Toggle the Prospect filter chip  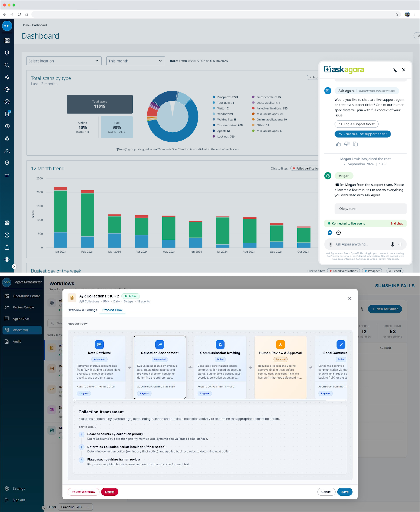(372, 271)
